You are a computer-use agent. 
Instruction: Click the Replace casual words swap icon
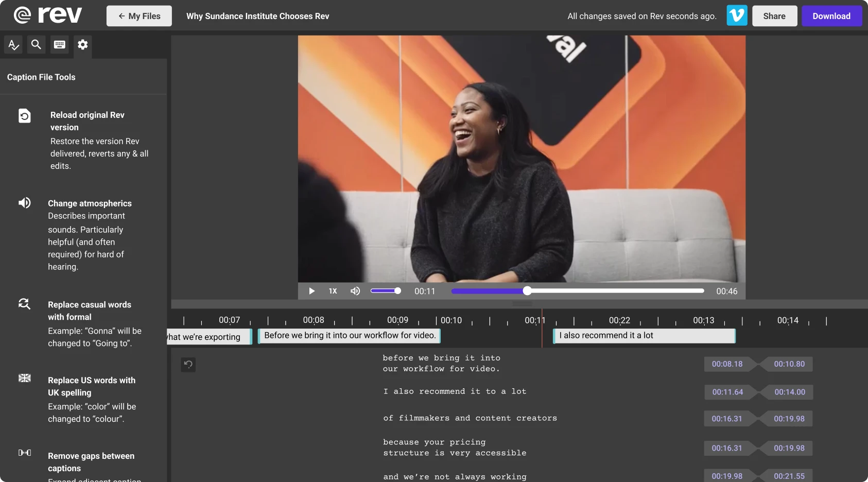[24, 304]
